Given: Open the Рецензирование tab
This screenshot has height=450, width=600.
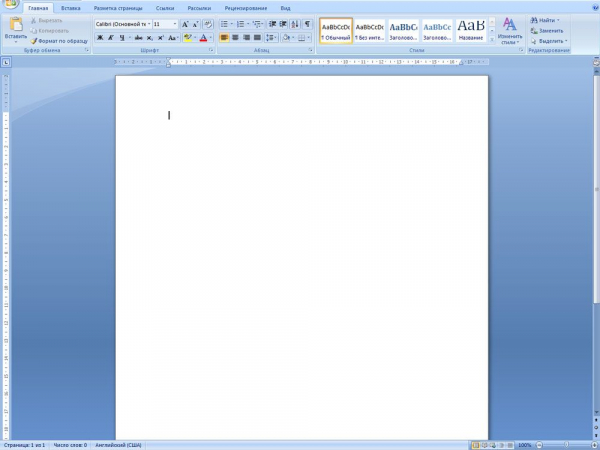Looking at the screenshot, I should coord(246,8).
